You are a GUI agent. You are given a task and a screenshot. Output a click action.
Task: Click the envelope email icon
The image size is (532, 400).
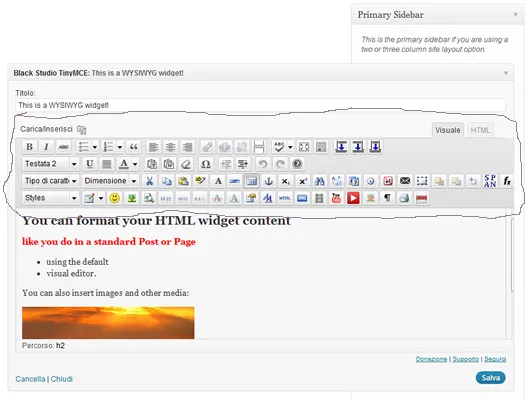click(x=405, y=181)
